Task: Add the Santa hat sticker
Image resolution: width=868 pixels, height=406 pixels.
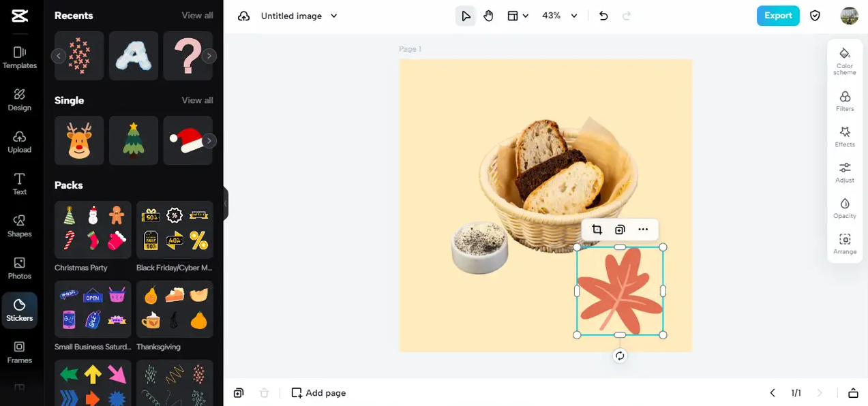Action: tap(188, 140)
